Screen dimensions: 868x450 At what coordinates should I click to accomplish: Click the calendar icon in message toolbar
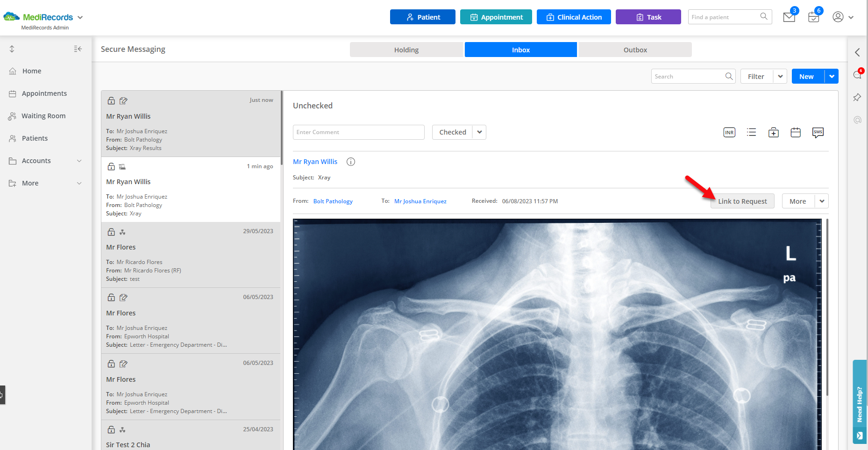coord(796,132)
